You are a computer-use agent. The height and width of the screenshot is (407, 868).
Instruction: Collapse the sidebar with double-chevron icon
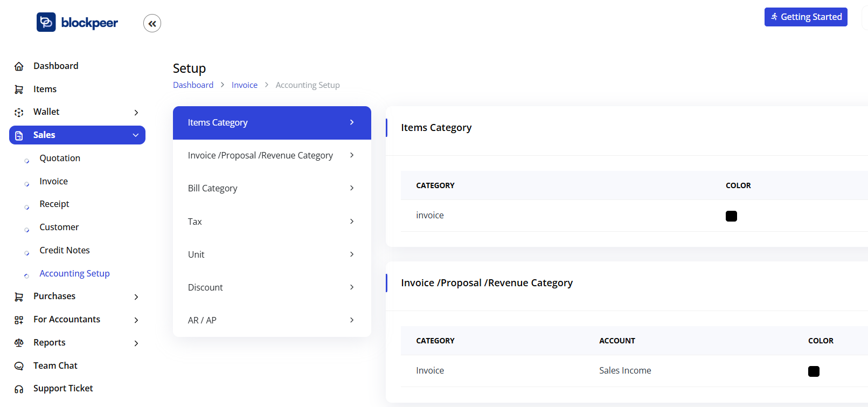[152, 23]
